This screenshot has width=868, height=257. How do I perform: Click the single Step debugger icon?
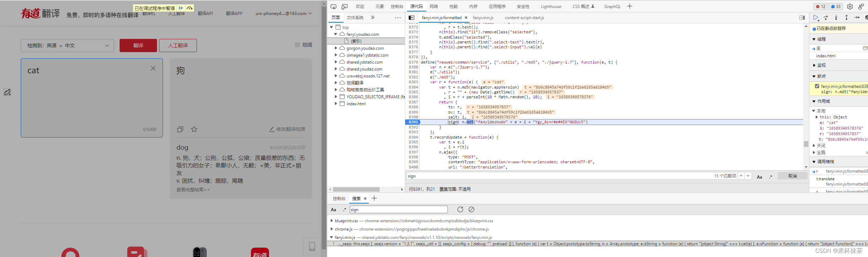click(857, 17)
